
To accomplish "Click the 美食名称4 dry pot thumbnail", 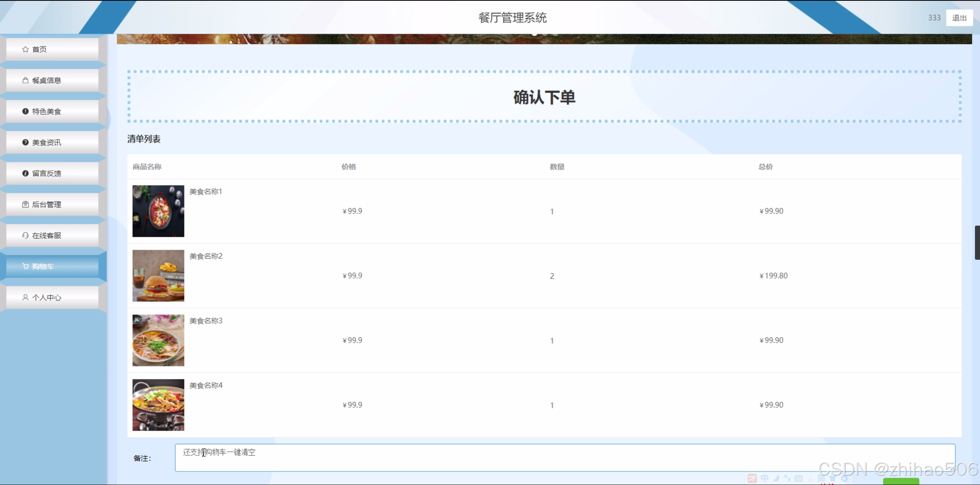I will pyautogui.click(x=158, y=405).
